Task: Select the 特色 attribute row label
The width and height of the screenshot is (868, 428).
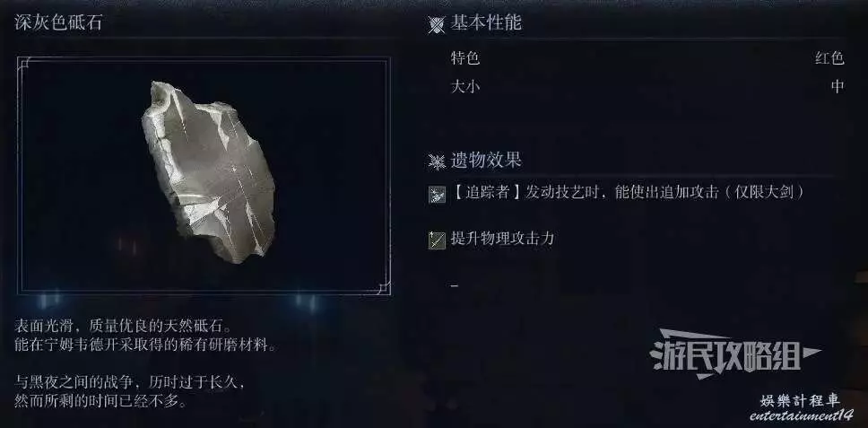Action: (x=465, y=57)
